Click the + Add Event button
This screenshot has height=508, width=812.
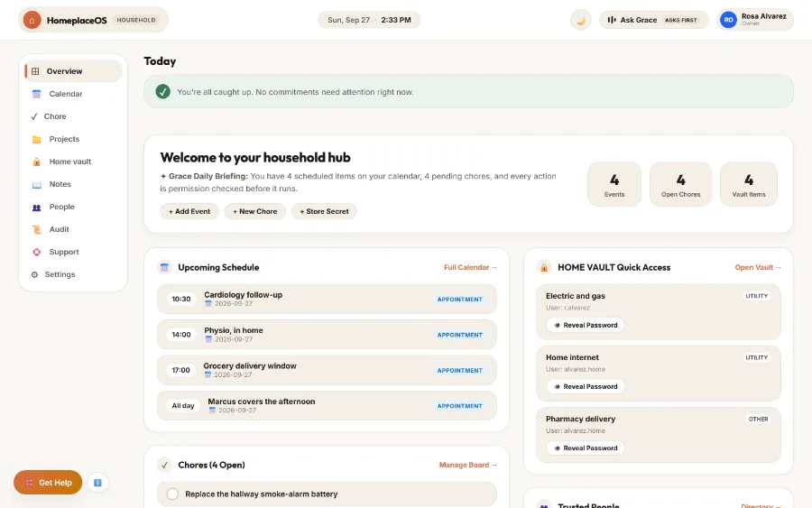tap(189, 211)
